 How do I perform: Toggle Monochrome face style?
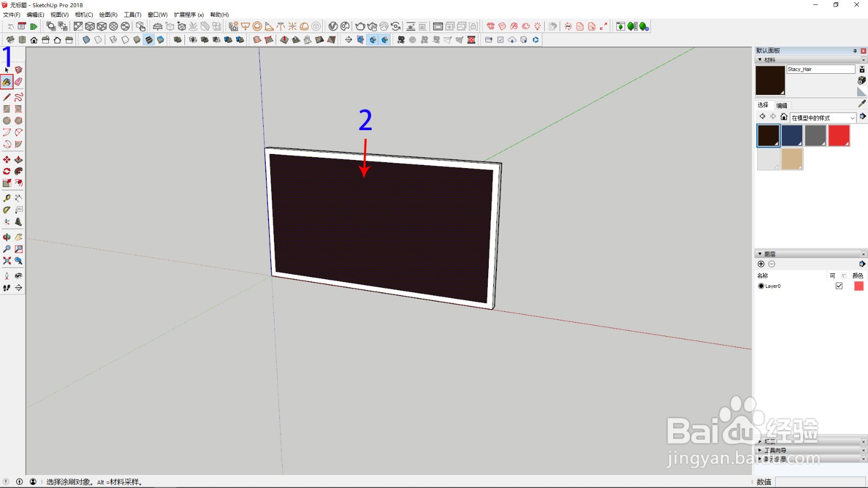click(x=161, y=40)
